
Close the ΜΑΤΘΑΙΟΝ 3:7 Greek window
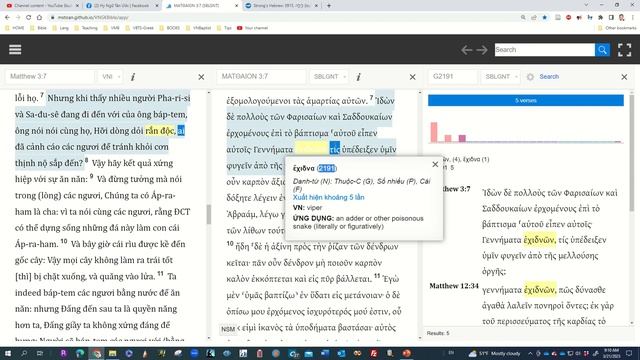(x=413, y=77)
